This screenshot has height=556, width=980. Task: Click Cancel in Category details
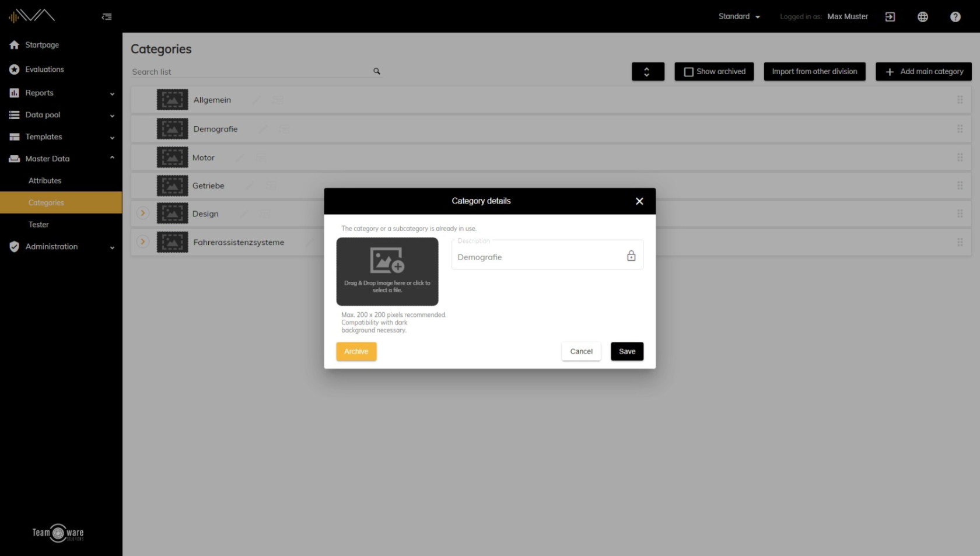(x=581, y=351)
